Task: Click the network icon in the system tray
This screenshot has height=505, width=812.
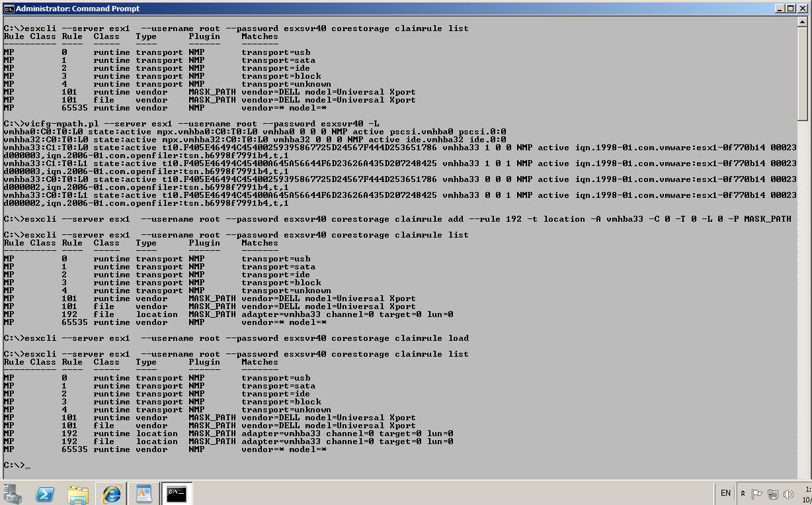Action: click(773, 493)
